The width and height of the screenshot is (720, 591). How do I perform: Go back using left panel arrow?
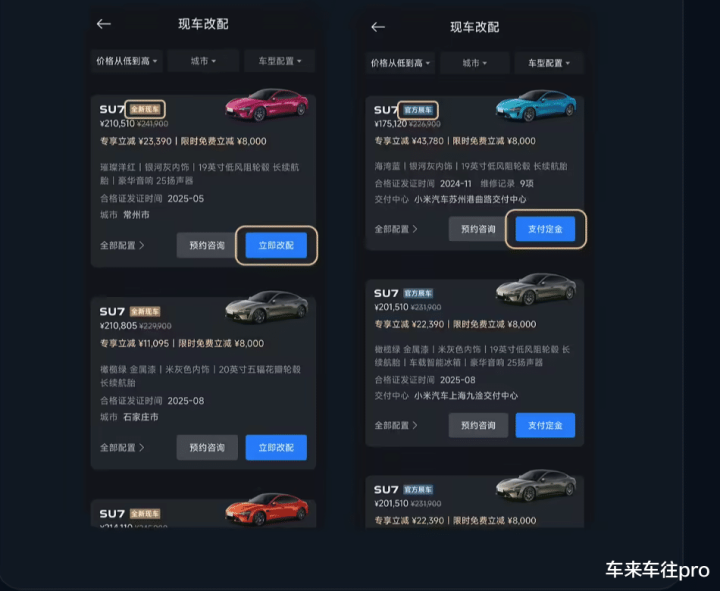(104, 24)
